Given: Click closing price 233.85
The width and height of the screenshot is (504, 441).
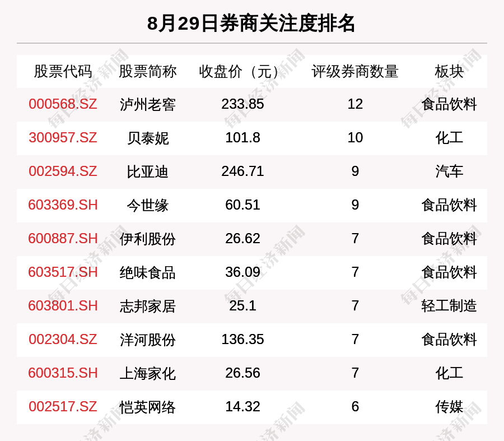Looking at the screenshot, I should pos(242,104).
